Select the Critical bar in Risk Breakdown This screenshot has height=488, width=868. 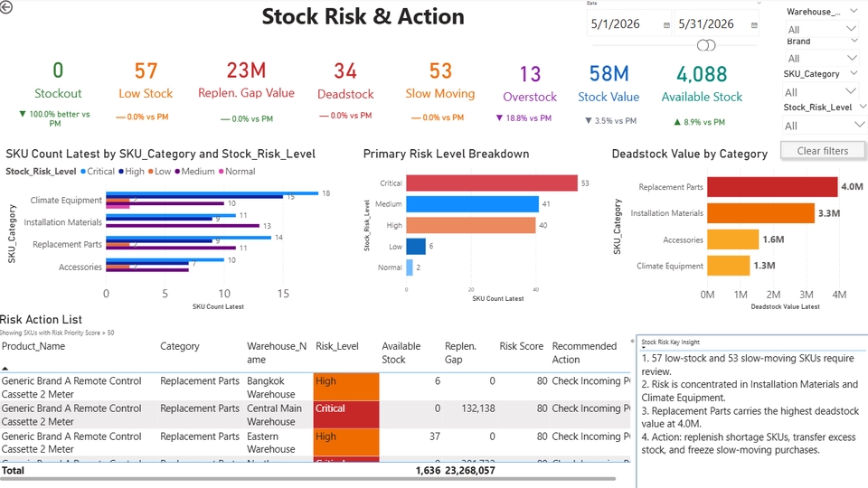point(492,183)
